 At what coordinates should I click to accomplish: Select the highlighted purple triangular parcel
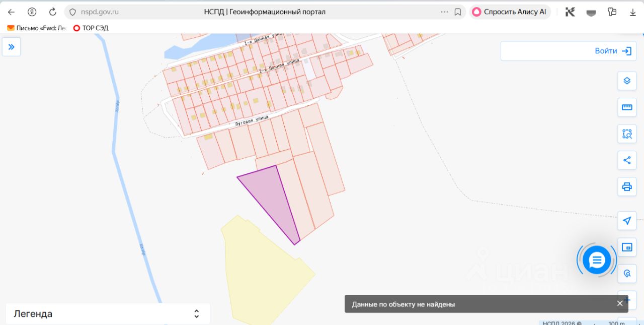point(275,201)
